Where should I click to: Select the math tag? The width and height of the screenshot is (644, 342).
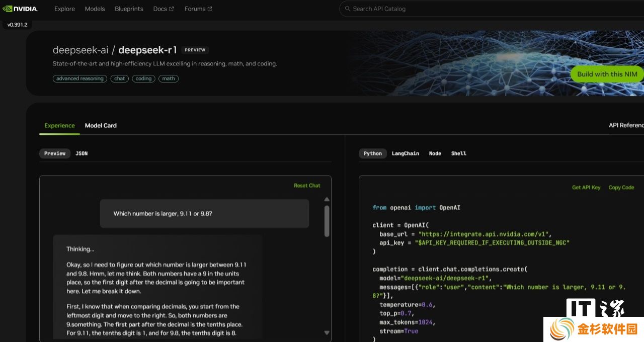pos(169,78)
